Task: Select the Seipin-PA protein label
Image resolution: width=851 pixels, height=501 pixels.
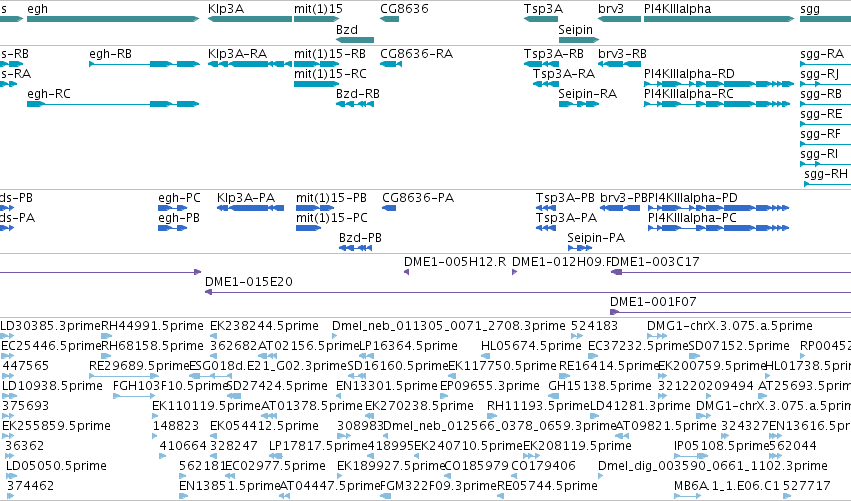Action: coord(596,238)
